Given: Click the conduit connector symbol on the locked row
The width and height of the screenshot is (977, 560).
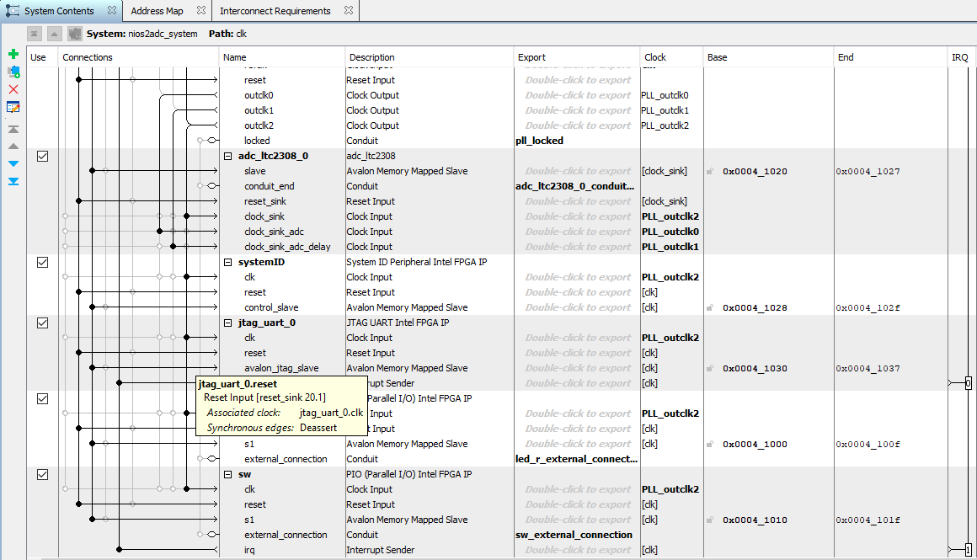Looking at the screenshot, I should [212, 141].
